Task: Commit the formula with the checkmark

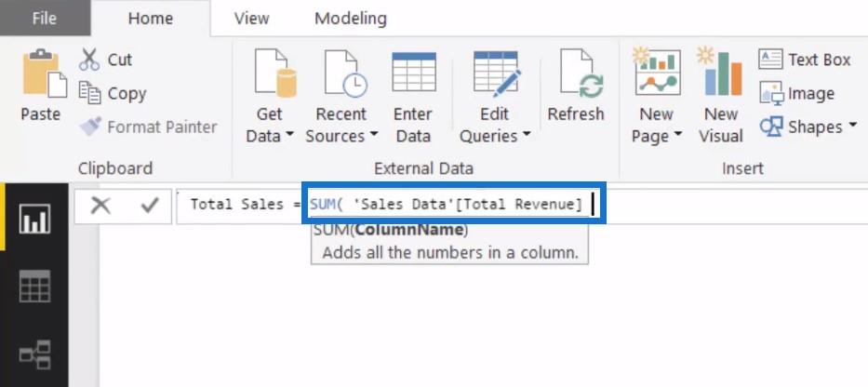Action: click(x=150, y=206)
